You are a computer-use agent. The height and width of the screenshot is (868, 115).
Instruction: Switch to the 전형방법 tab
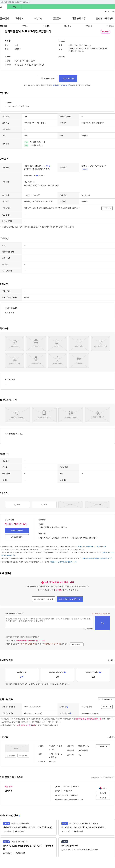coord(89,26)
